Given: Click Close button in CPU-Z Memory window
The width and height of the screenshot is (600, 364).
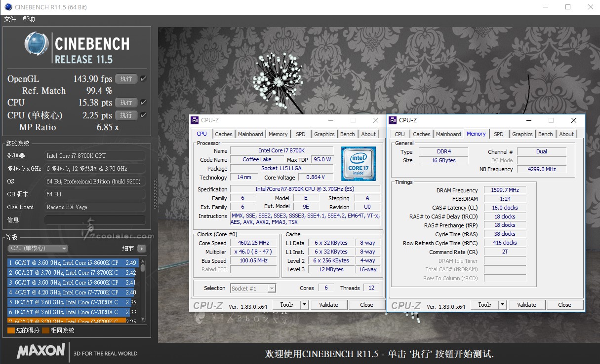Looking at the screenshot, I should click(564, 305).
